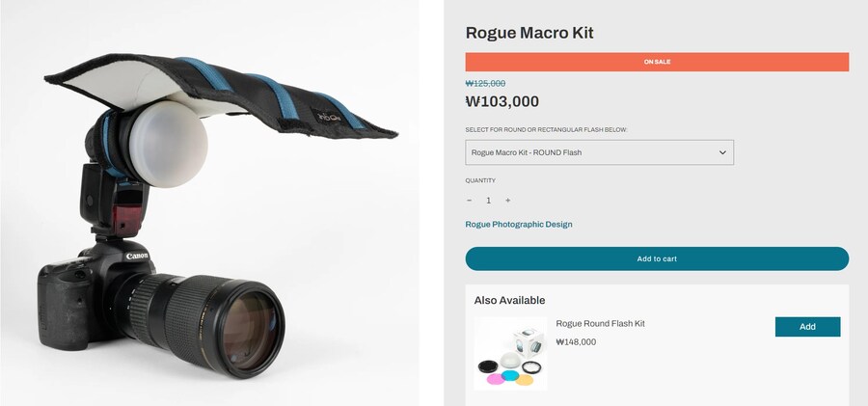Click the ₩103,000 sale price
This screenshot has width=868, height=406.
(502, 101)
